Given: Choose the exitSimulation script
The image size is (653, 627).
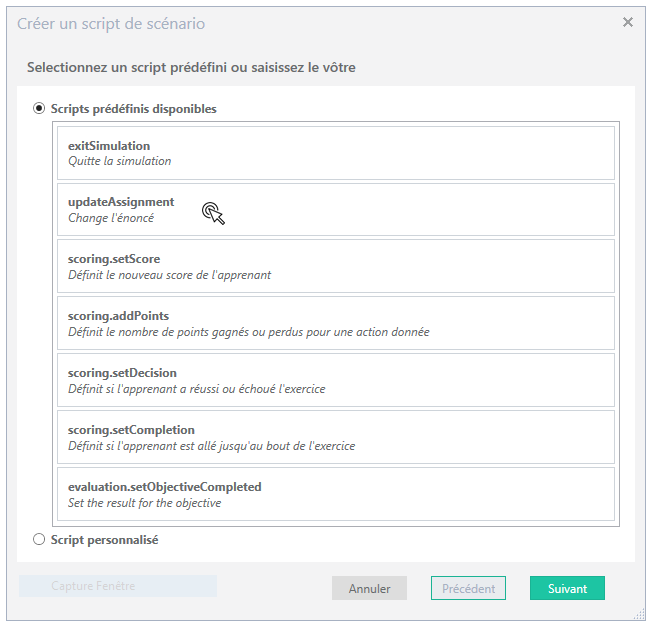Looking at the screenshot, I should (335, 153).
